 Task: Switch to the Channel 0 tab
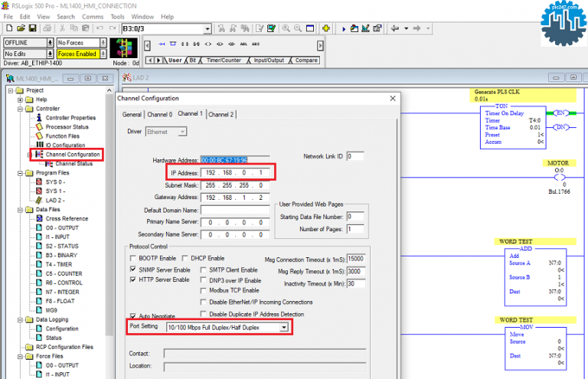(x=160, y=114)
